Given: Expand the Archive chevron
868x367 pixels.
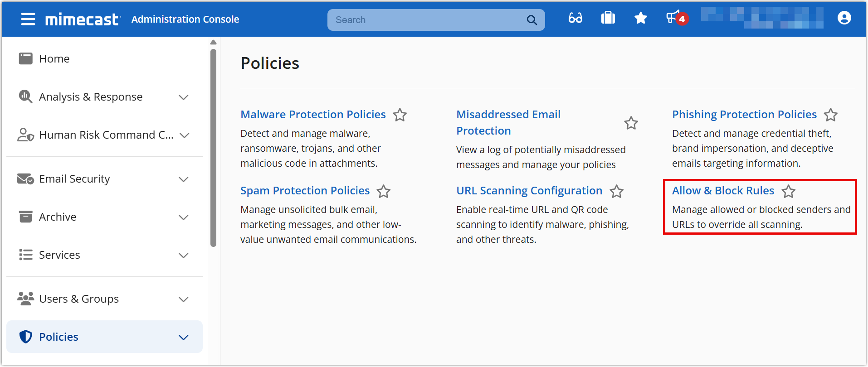Looking at the screenshot, I should click(x=183, y=217).
